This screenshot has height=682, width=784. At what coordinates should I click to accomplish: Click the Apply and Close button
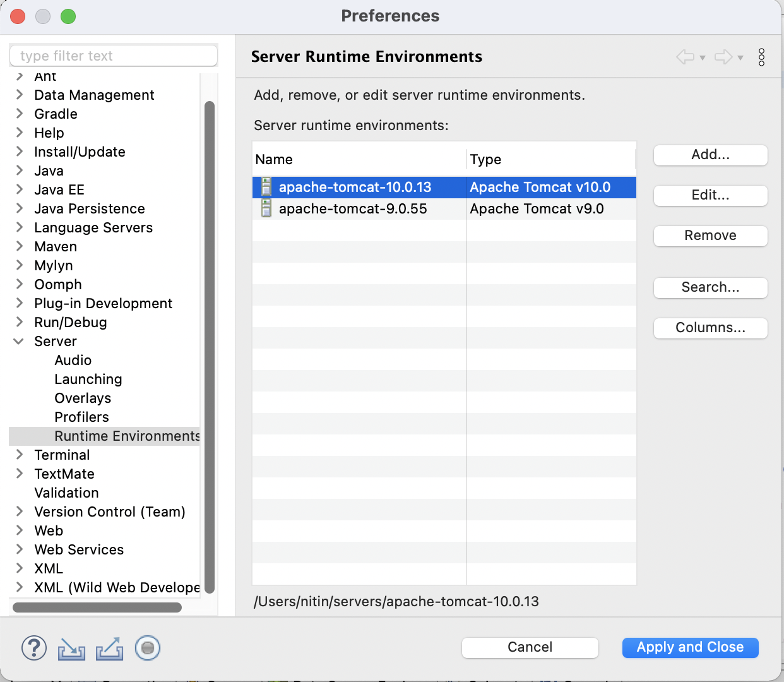pyautogui.click(x=691, y=647)
